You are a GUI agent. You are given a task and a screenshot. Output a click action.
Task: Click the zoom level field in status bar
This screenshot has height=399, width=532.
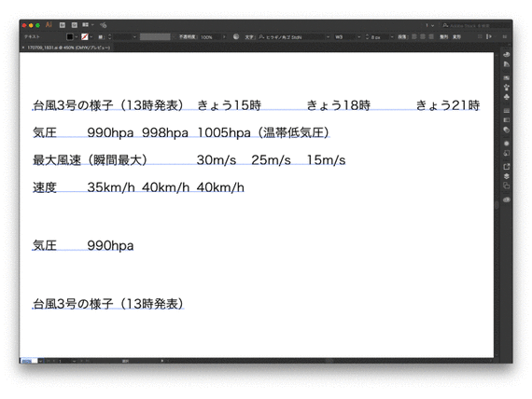click(29, 361)
